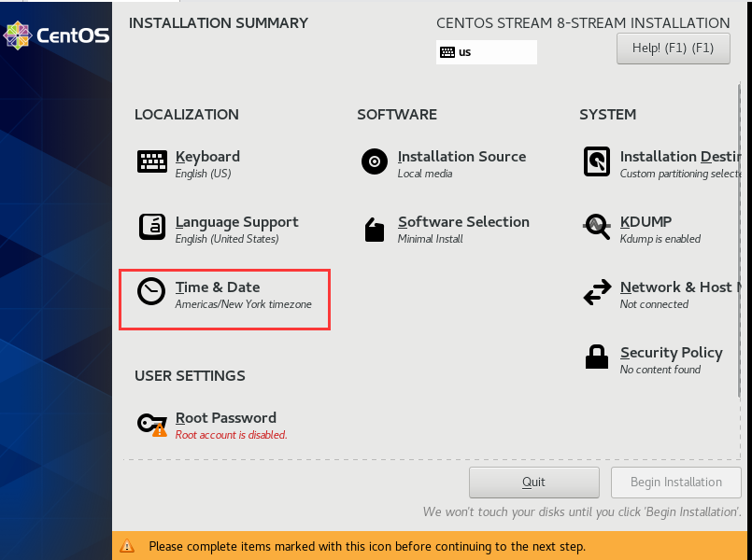Click the vertical scrollbar on the right edge
The width and height of the screenshot is (752, 560).
point(739,240)
